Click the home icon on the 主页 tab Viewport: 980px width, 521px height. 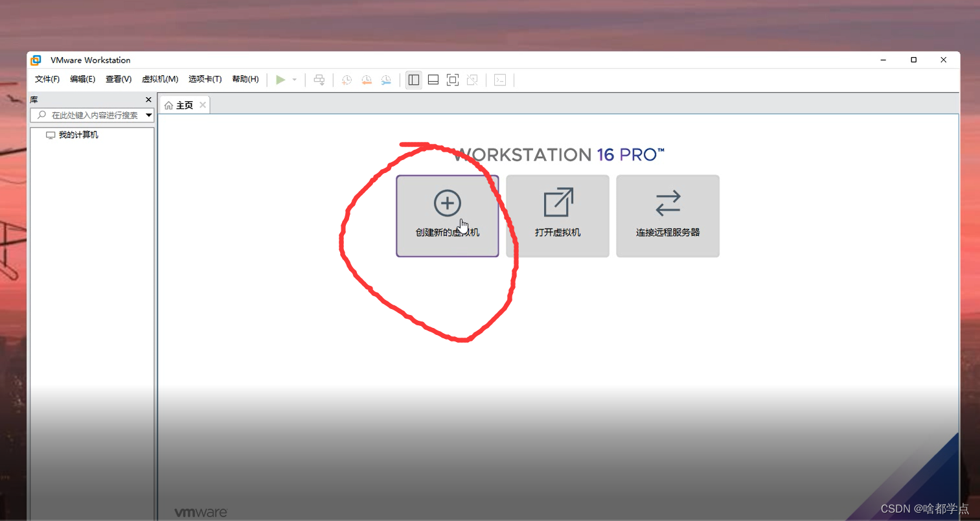tap(168, 105)
